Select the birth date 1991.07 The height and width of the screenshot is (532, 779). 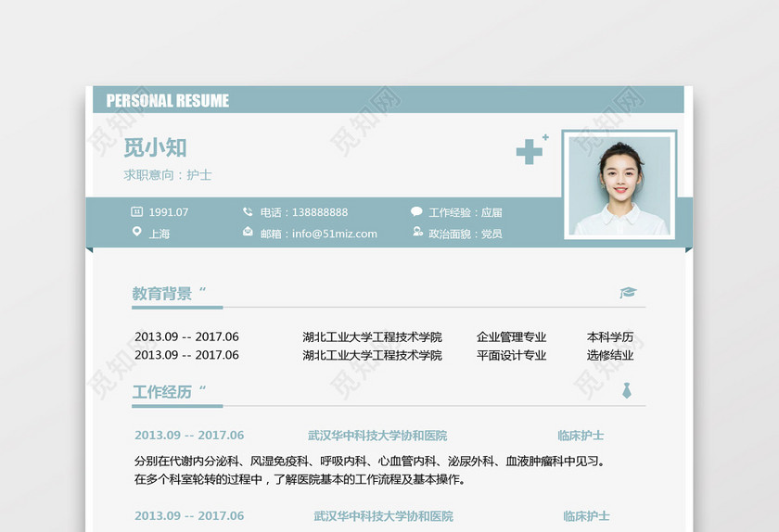(169, 212)
